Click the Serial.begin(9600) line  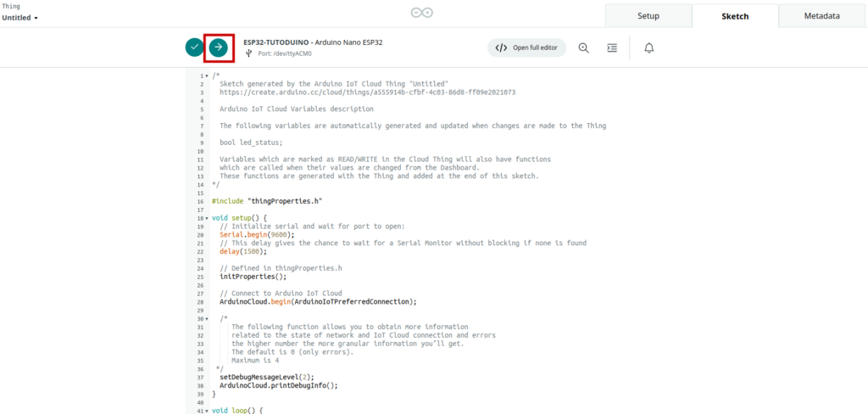[x=257, y=234]
